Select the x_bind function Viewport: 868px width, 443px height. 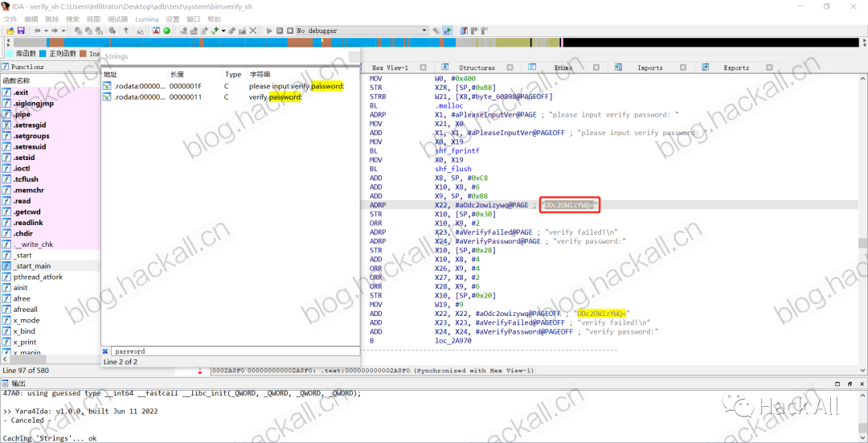tap(51, 331)
